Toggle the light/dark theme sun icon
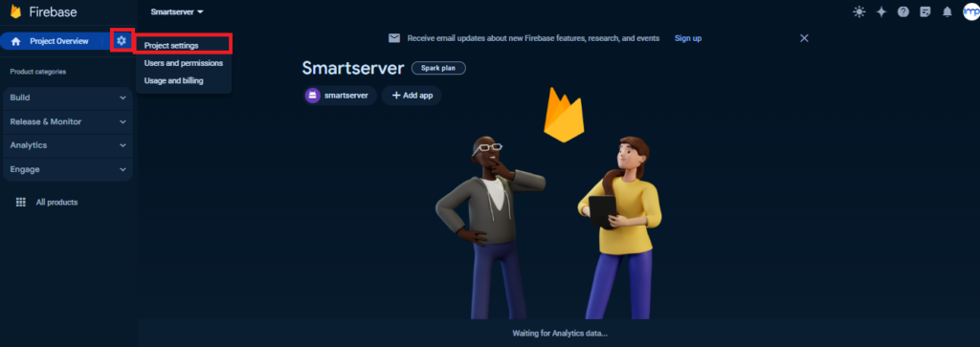980x347 pixels. tap(859, 11)
